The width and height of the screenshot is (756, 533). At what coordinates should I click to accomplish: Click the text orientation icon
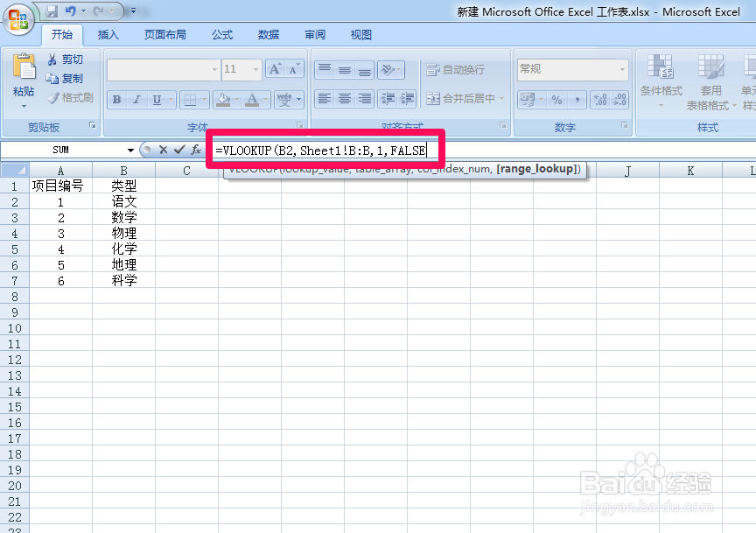click(387, 70)
